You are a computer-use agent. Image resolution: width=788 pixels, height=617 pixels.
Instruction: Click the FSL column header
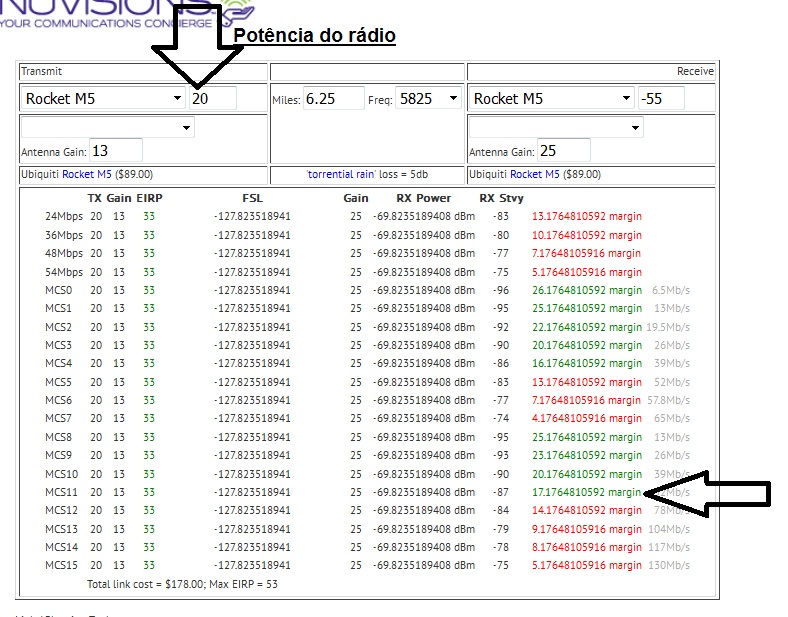(x=252, y=198)
